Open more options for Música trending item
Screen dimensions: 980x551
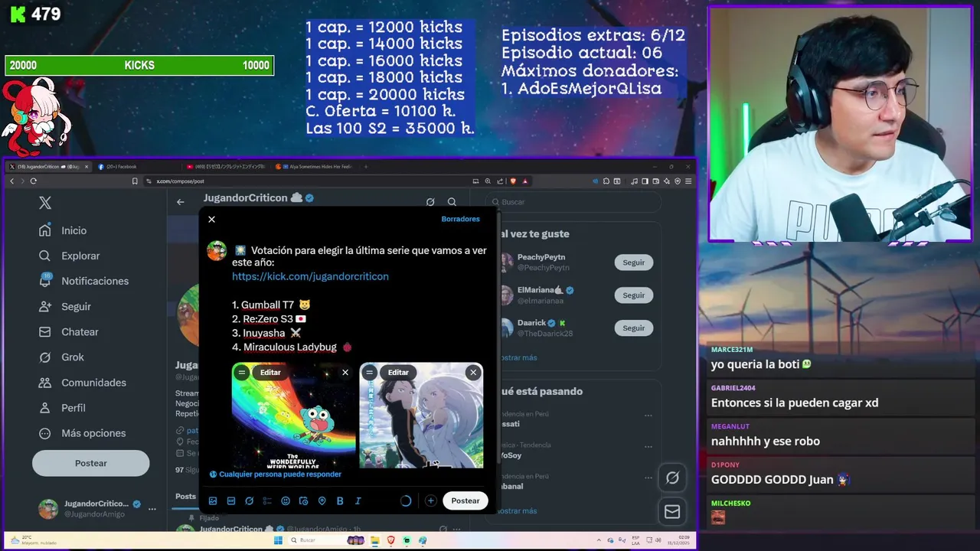click(648, 447)
